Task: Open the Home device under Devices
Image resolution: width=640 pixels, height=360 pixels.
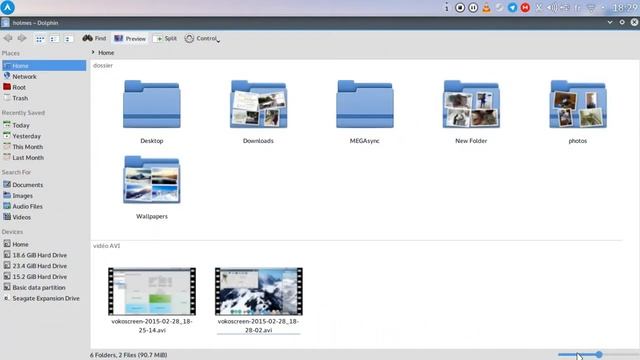Action: (x=44, y=244)
